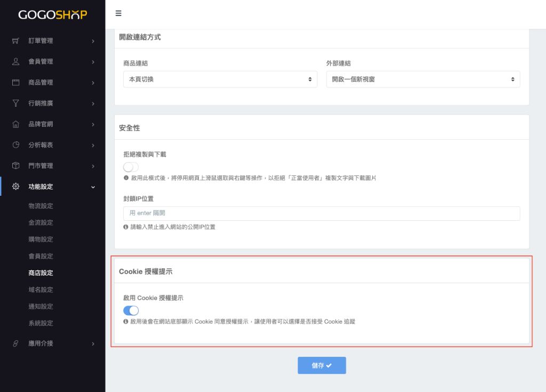The width and height of the screenshot is (546, 392).
Task: Click the funnel icon for 行銷推廣
Action: pos(15,103)
